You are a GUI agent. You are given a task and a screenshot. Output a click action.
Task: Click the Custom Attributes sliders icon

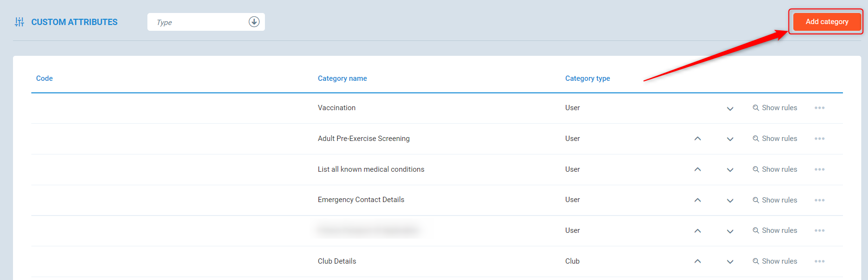click(x=19, y=22)
